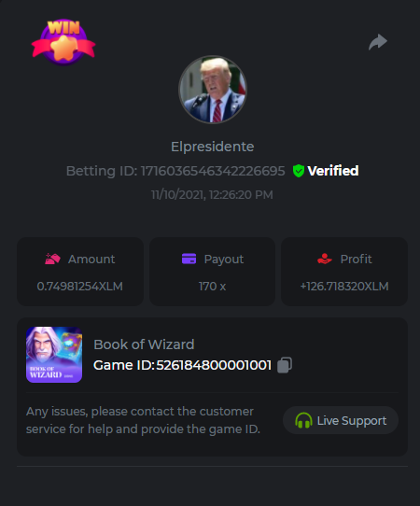The image size is (420, 506).
Task: Open Live Support chat
Action: click(341, 420)
